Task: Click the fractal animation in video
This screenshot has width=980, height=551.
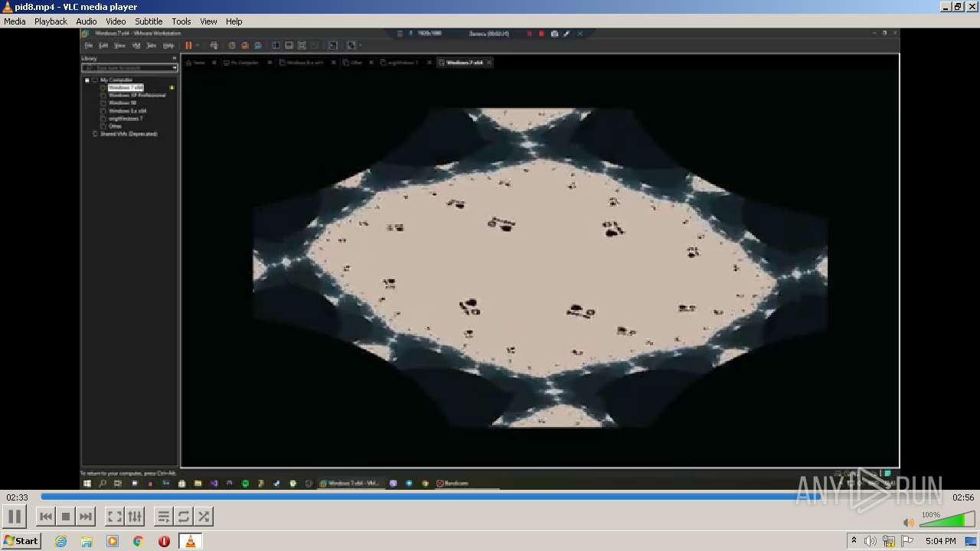Action: pos(540,268)
